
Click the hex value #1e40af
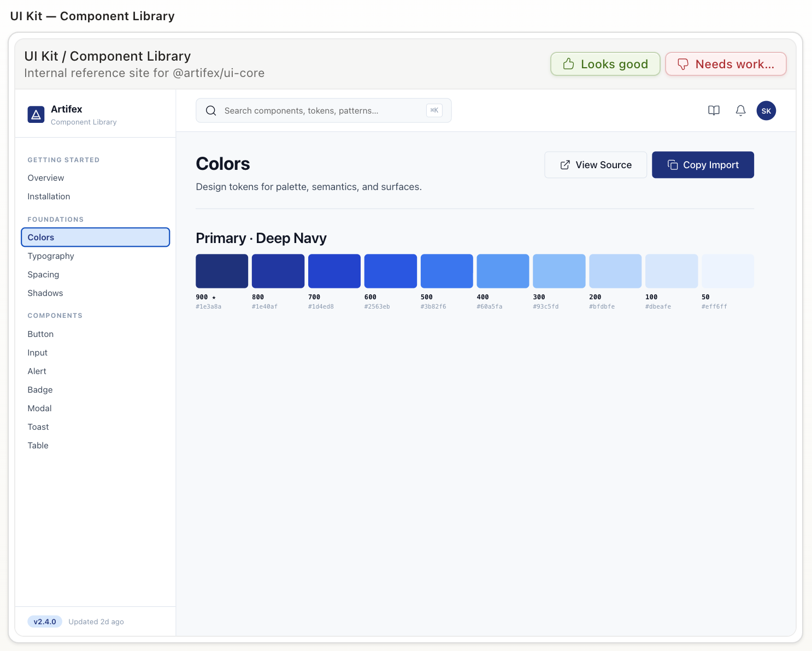point(265,306)
